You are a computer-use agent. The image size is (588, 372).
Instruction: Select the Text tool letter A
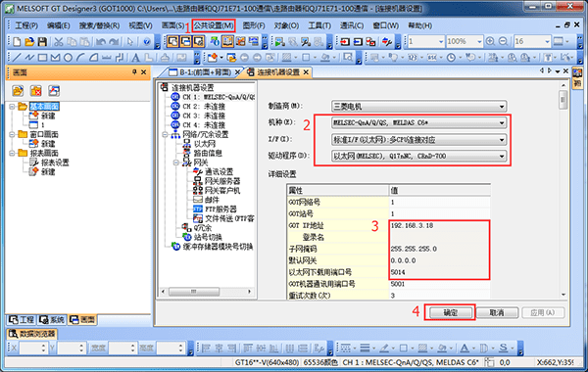[135, 58]
